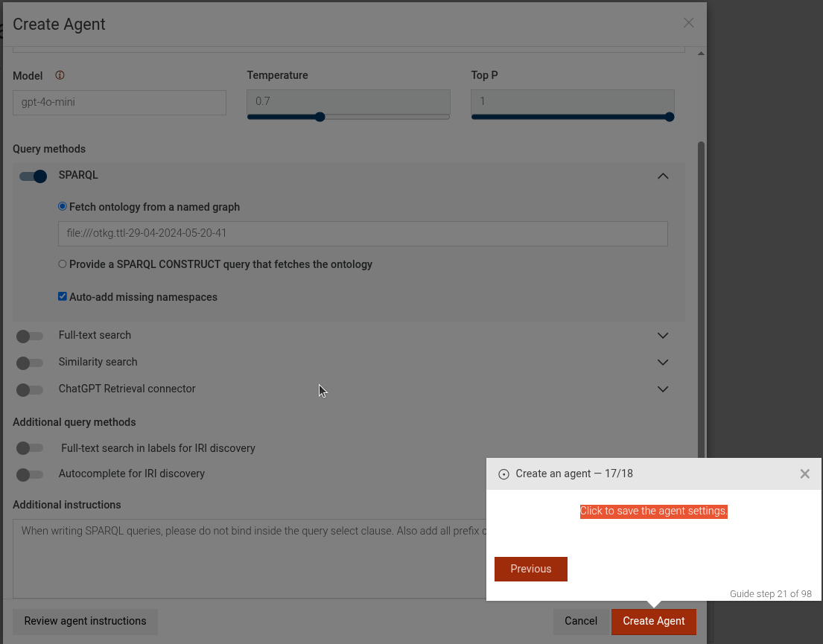Disable the SPARQL query method toggle
This screenshot has width=823, height=644.
[33, 176]
